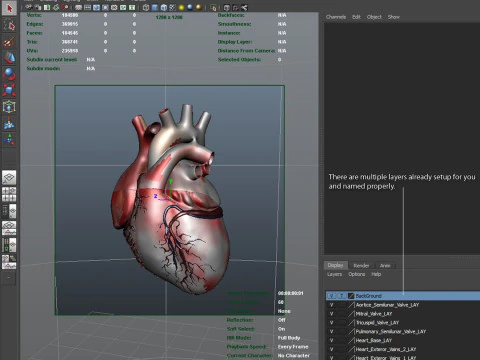Click the BackGround layer color swatch

[x=351, y=296]
